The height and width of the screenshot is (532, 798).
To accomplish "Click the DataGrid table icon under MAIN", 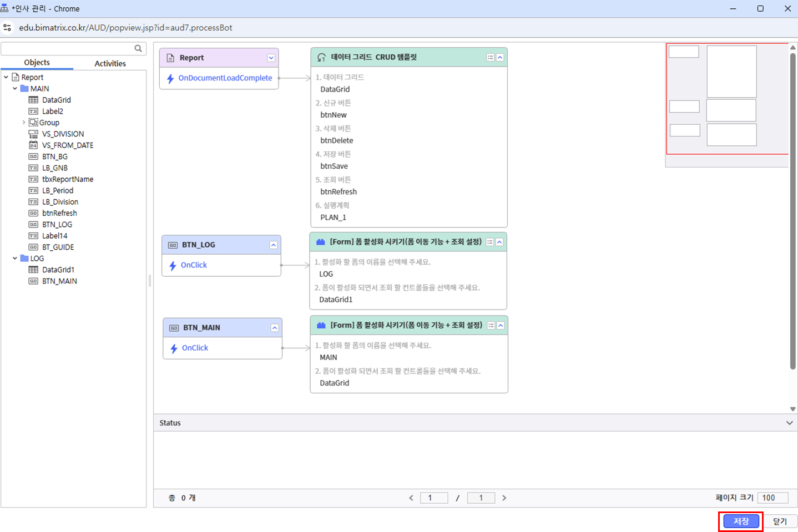I will coord(33,100).
